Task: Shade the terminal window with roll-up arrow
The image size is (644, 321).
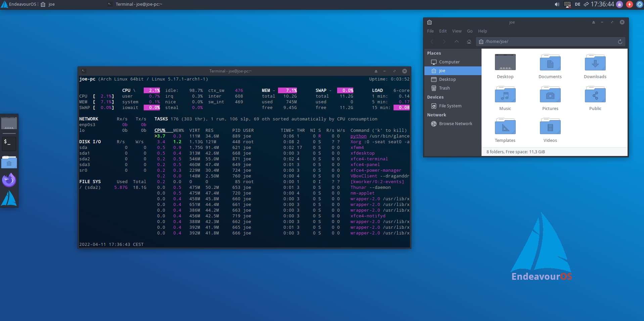Action: pyautogui.click(x=376, y=71)
